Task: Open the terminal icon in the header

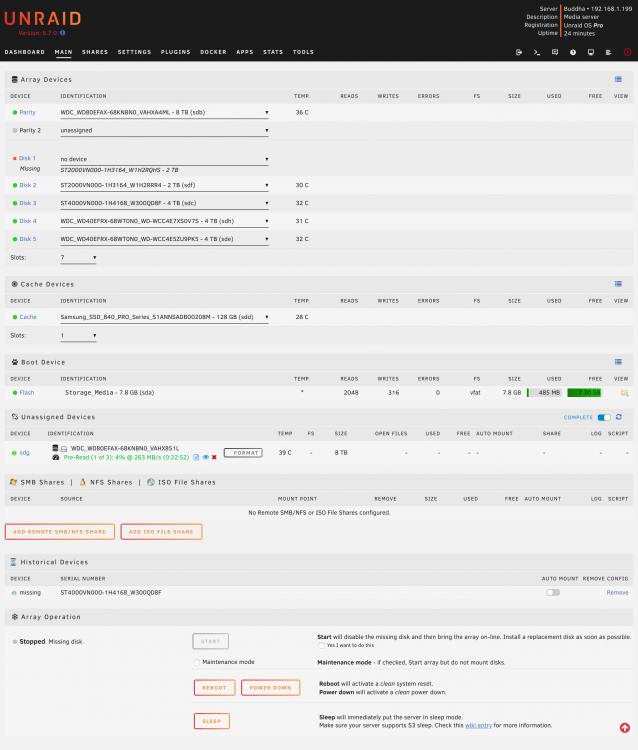Action: (537, 52)
